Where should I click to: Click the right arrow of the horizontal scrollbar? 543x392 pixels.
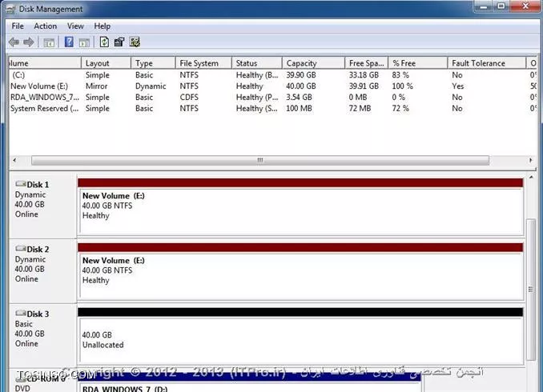coord(530,160)
